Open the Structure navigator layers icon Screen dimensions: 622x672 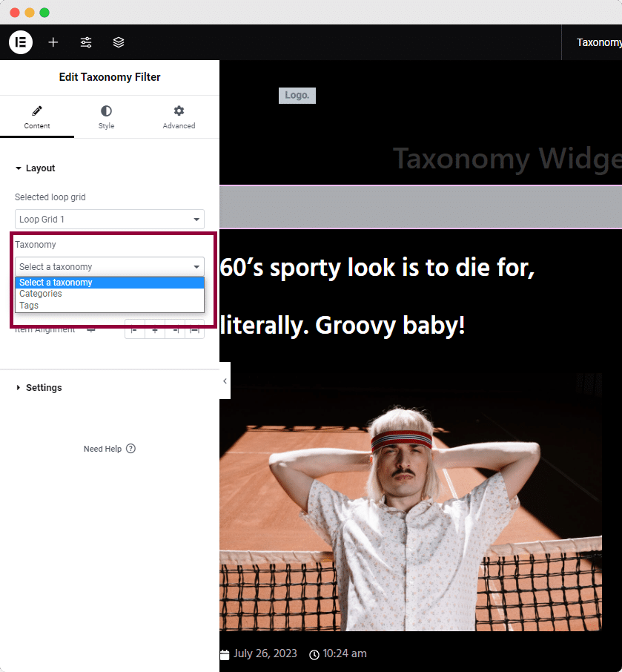118,42
